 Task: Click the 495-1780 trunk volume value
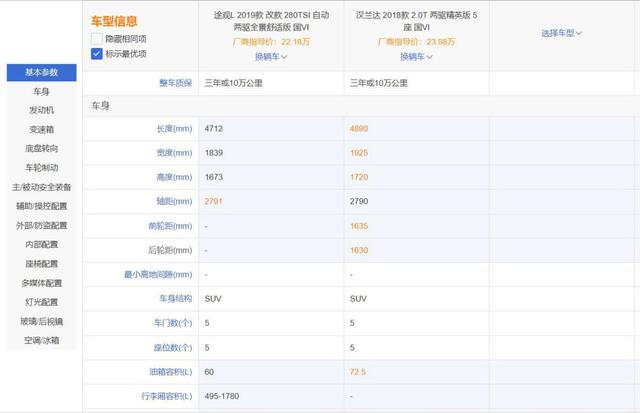pos(222,396)
